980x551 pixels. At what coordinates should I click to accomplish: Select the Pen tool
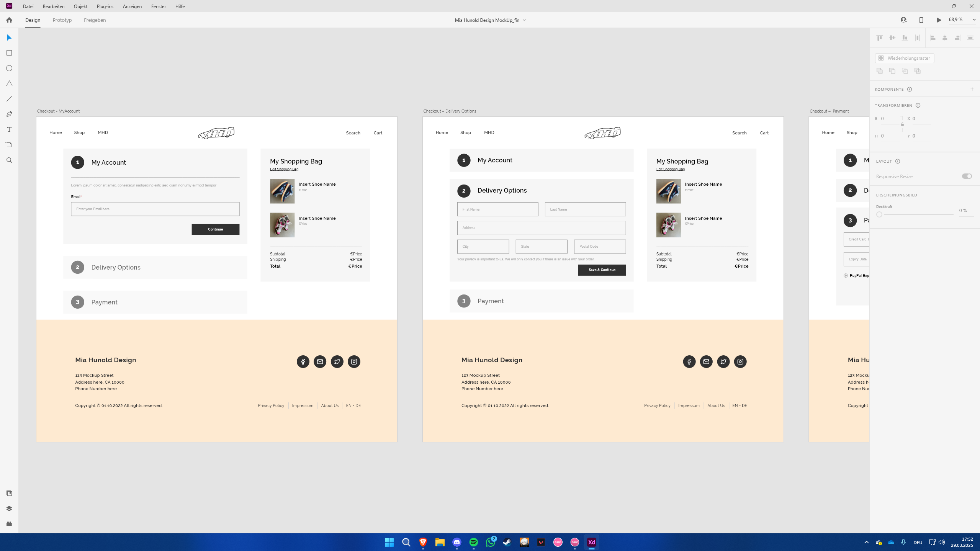point(9,114)
